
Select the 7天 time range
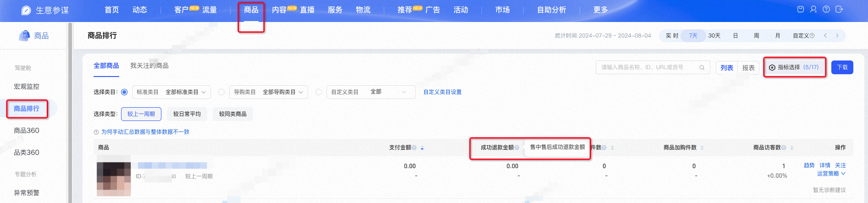(x=693, y=36)
